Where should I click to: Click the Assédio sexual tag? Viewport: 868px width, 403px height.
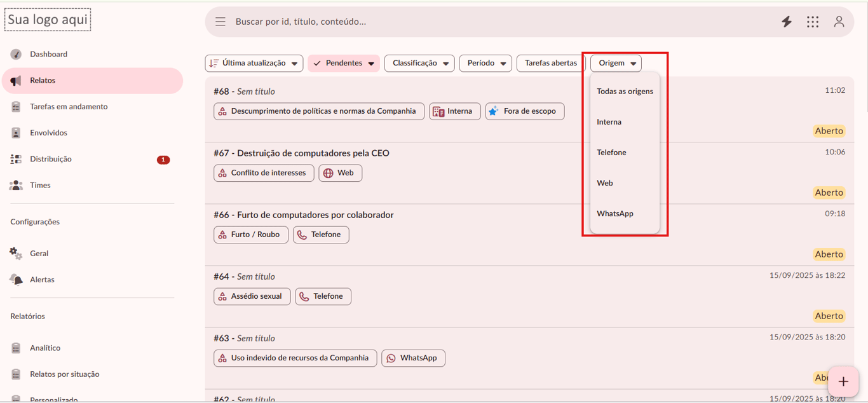click(x=252, y=296)
